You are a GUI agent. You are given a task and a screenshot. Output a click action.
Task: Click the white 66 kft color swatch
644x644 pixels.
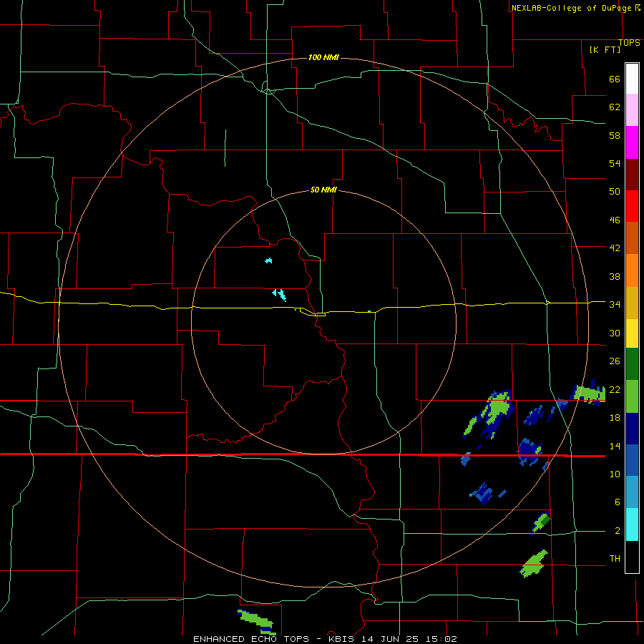pos(632,79)
